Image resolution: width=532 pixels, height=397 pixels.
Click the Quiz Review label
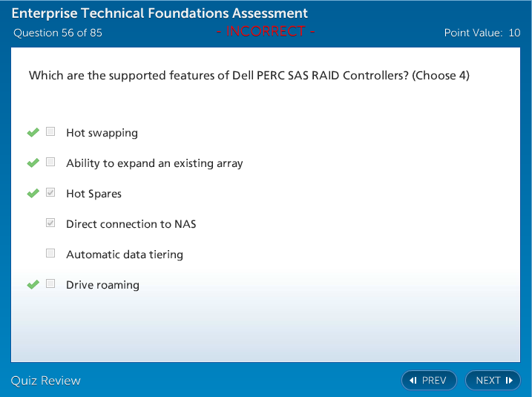click(46, 381)
